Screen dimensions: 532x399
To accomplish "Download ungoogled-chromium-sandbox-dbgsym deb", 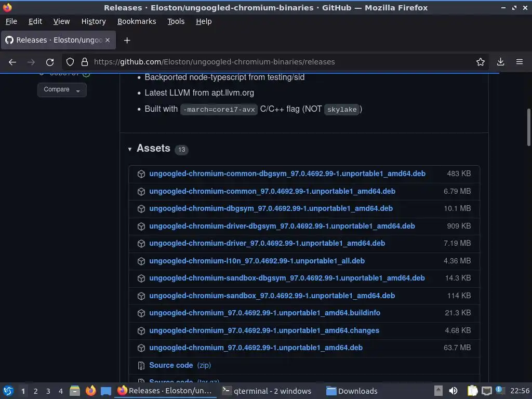I will [x=287, y=278].
